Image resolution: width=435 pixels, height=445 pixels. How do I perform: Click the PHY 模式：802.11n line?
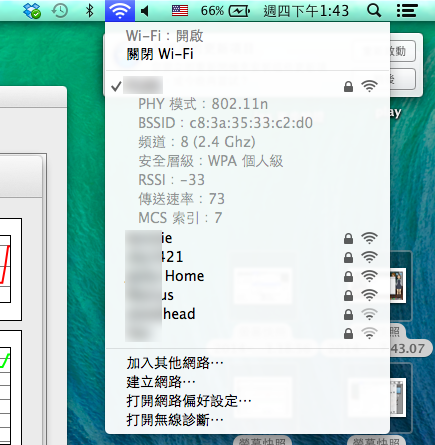click(203, 104)
